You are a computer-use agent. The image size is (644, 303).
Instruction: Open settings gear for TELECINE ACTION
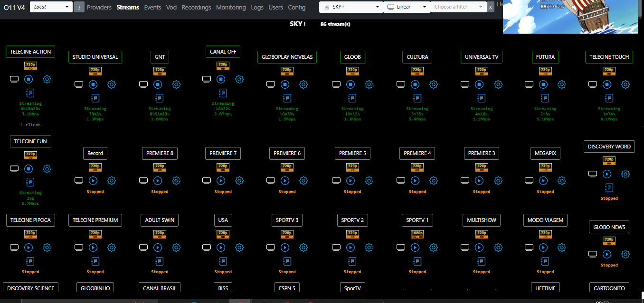point(47,79)
